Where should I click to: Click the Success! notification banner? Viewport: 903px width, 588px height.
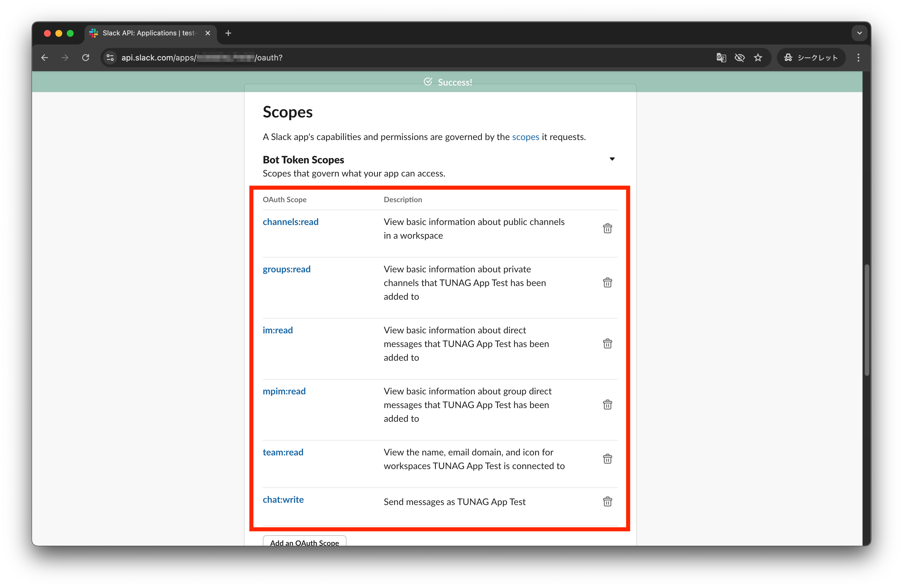(447, 82)
